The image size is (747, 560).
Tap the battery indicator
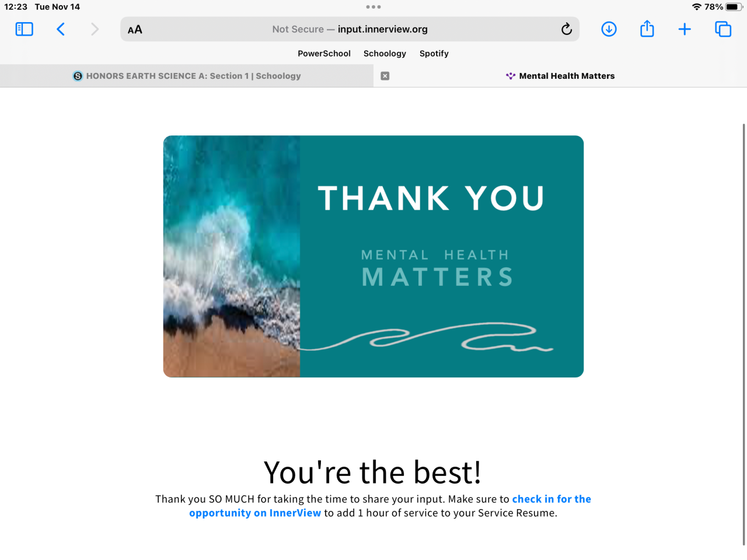734,7
